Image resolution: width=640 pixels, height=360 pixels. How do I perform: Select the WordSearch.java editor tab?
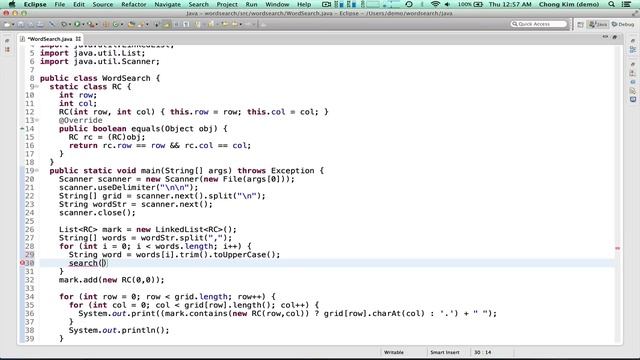[49, 39]
